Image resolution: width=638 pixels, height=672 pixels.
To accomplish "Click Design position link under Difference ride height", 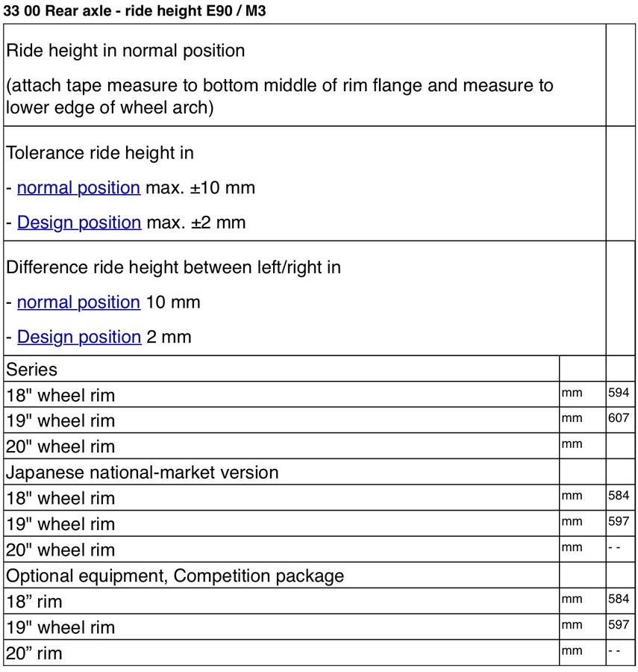I will click(78, 337).
